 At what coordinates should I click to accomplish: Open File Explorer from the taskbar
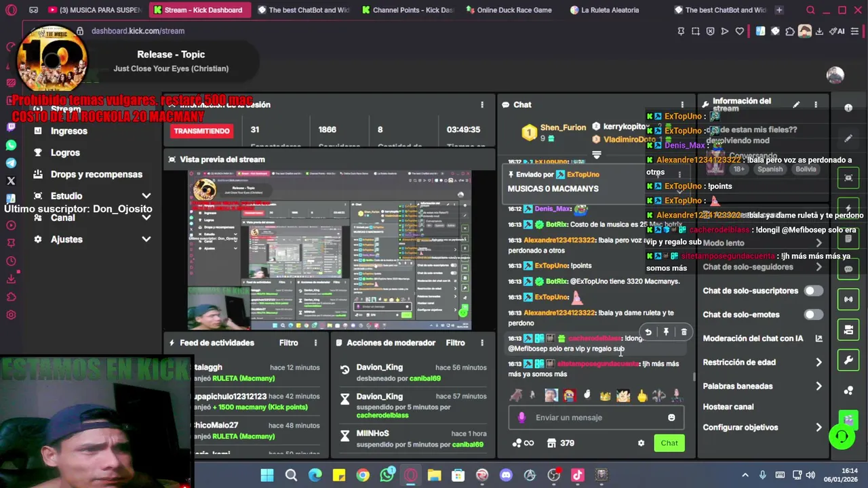(434, 475)
